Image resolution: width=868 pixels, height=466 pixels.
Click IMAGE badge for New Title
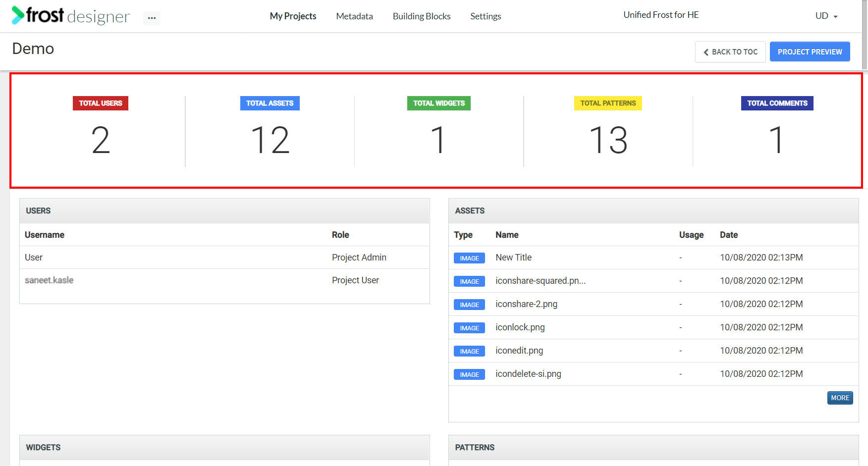[469, 258]
